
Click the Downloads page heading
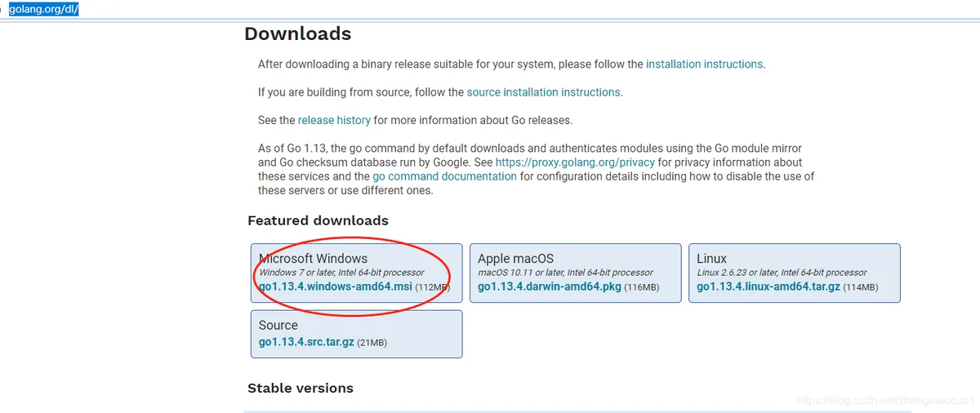297,34
